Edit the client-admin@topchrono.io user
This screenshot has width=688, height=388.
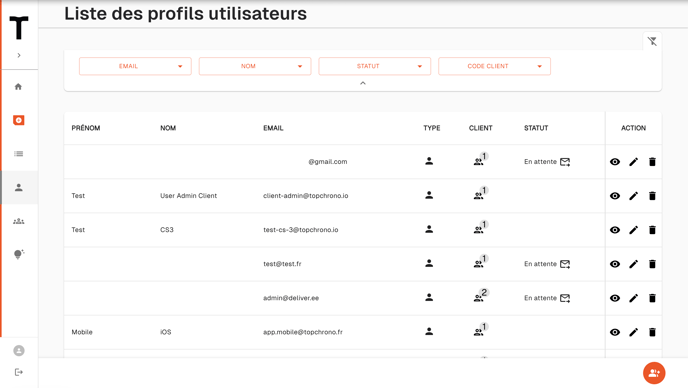pyautogui.click(x=633, y=196)
